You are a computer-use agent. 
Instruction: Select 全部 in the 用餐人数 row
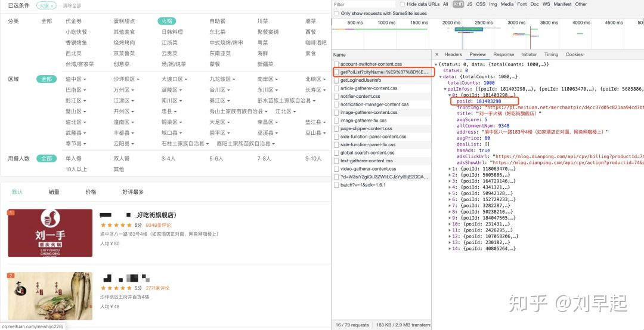pyautogui.click(x=47, y=158)
